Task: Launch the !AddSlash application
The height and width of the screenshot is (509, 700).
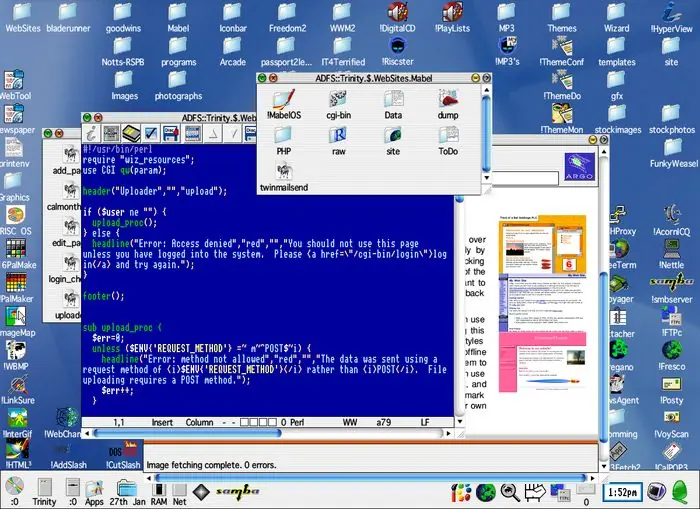Action: tap(68, 456)
